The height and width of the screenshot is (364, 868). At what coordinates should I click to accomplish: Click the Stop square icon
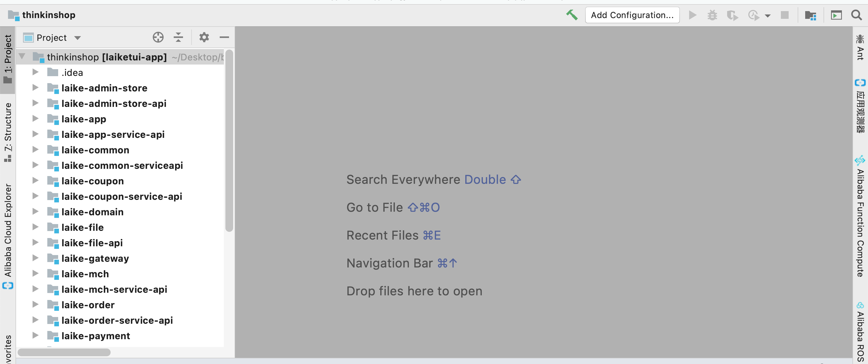pyautogui.click(x=785, y=15)
